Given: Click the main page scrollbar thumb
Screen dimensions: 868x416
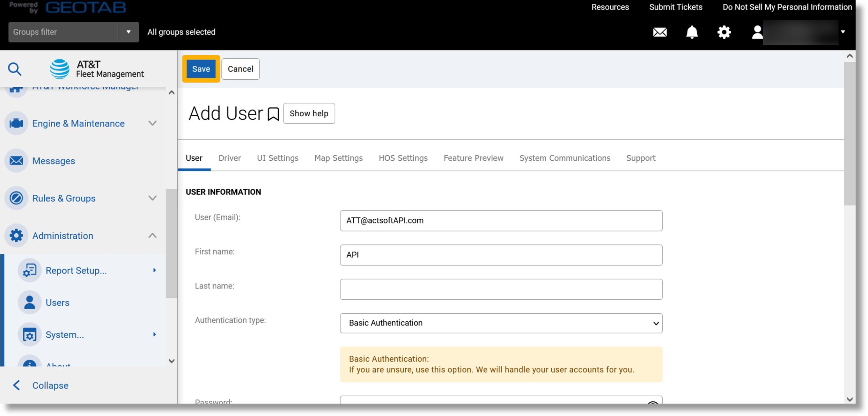Looking at the screenshot, I should 850,134.
